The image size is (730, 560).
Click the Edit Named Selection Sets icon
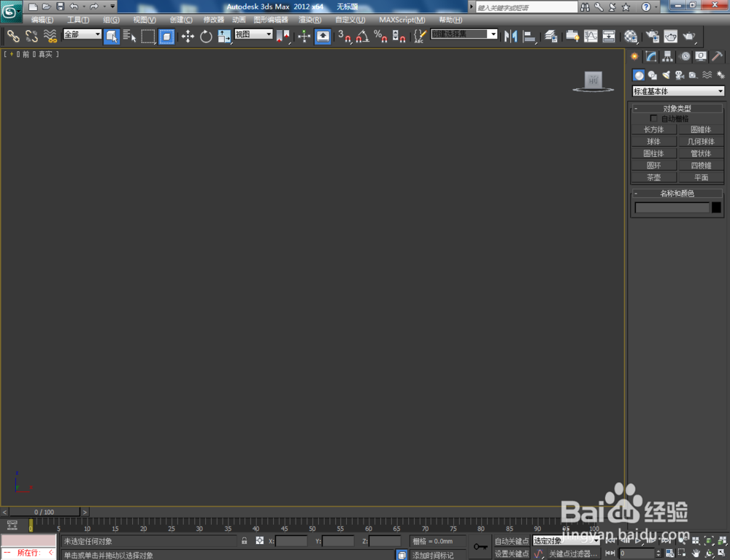click(x=420, y=37)
